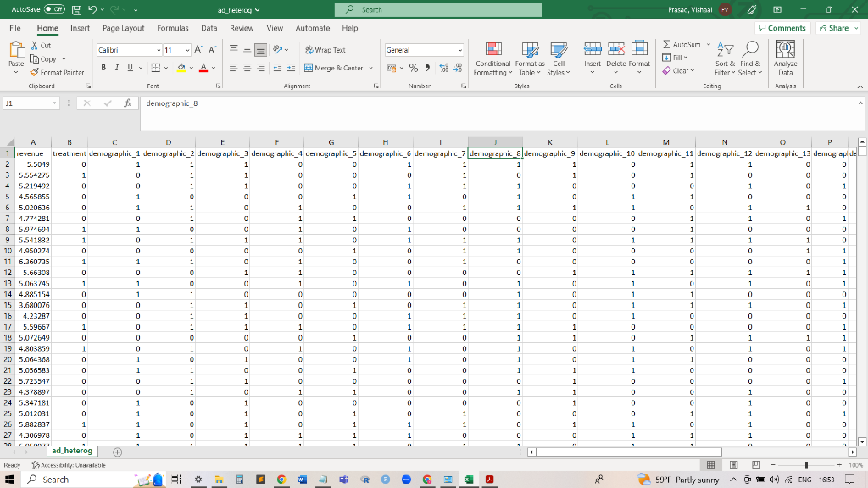The height and width of the screenshot is (488, 868).
Task: Open the Data ribbon tab
Action: (209, 27)
